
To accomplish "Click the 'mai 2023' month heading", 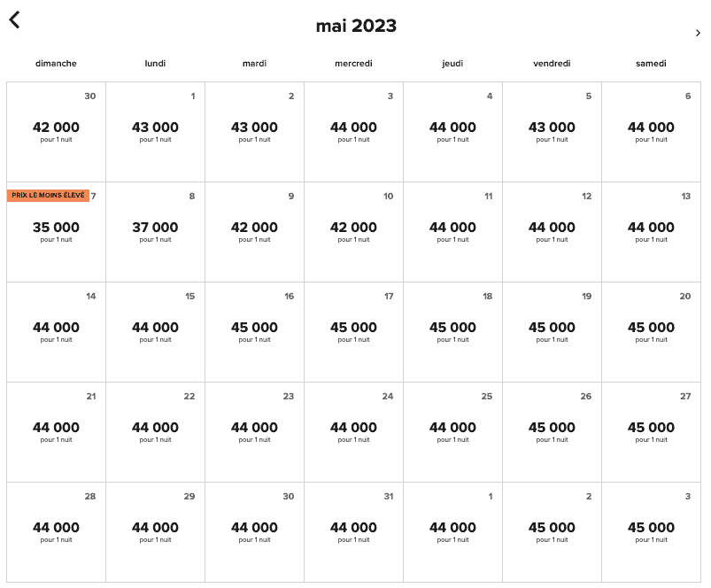I will 356,26.
